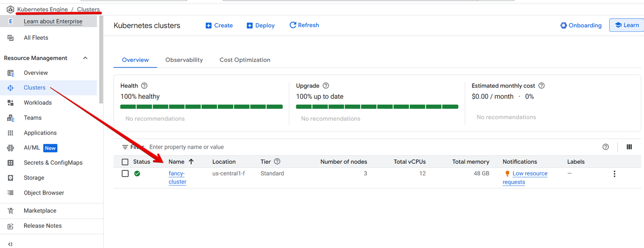Click the Upgrade green progress bar
Screen dimensions: 644x248
pyautogui.click(x=377, y=107)
